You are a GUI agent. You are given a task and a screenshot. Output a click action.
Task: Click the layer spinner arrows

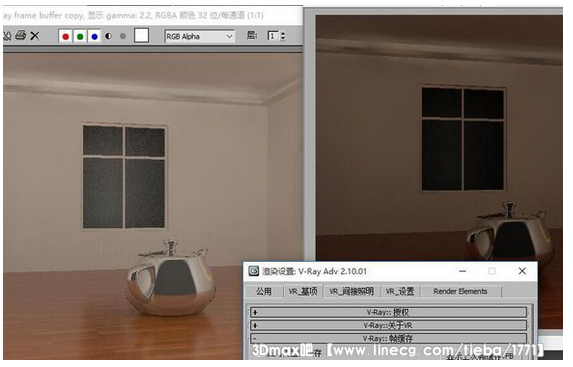(282, 36)
